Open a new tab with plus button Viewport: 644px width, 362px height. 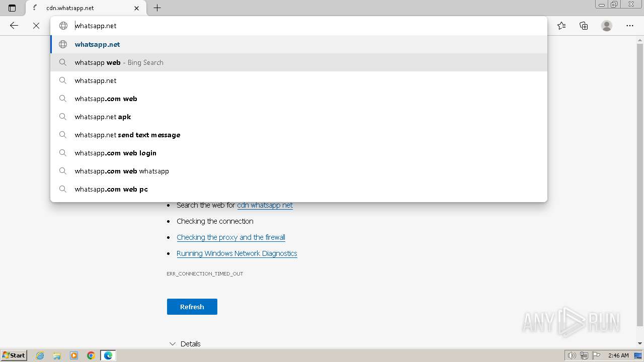pyautogui.click(x=157, y=8)
